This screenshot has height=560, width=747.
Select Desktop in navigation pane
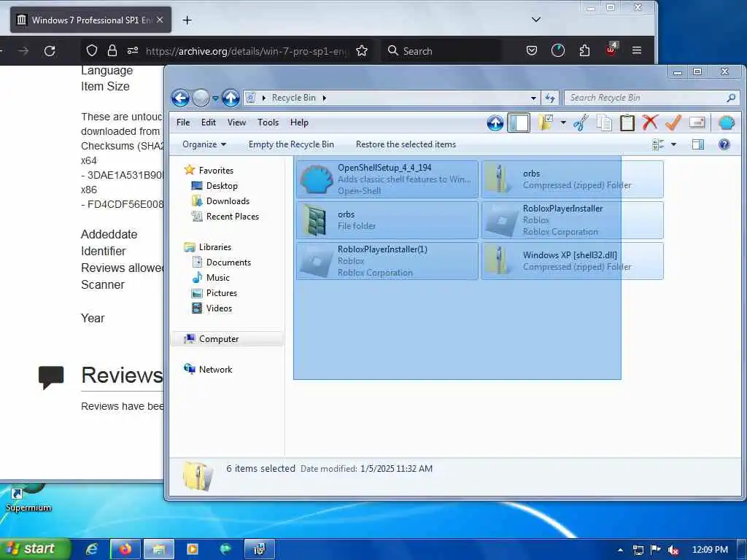click(222, 186)
